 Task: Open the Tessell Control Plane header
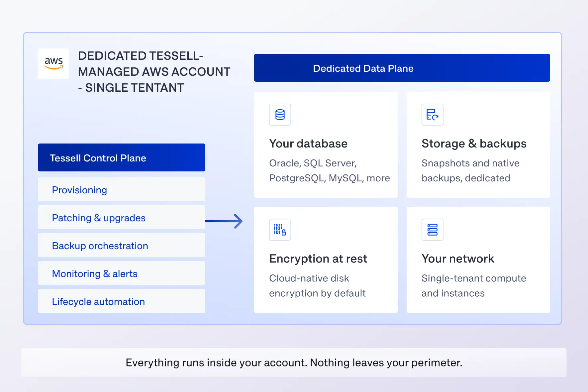coord(122,157)
